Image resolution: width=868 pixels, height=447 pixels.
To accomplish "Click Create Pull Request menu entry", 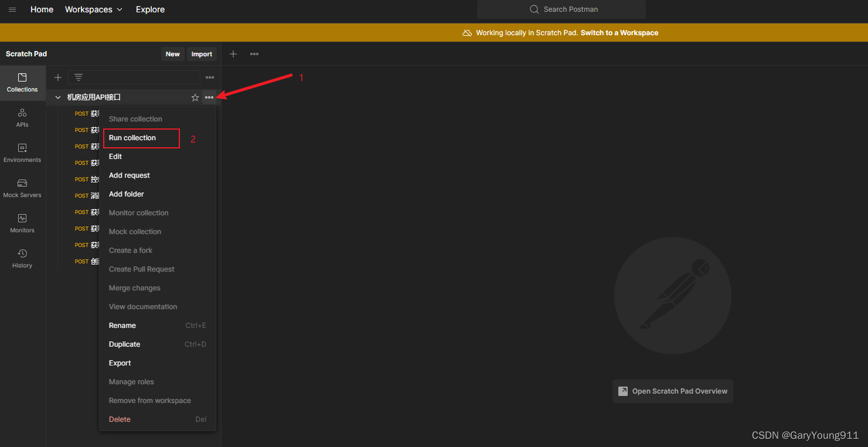I will [x=158, y=269].
